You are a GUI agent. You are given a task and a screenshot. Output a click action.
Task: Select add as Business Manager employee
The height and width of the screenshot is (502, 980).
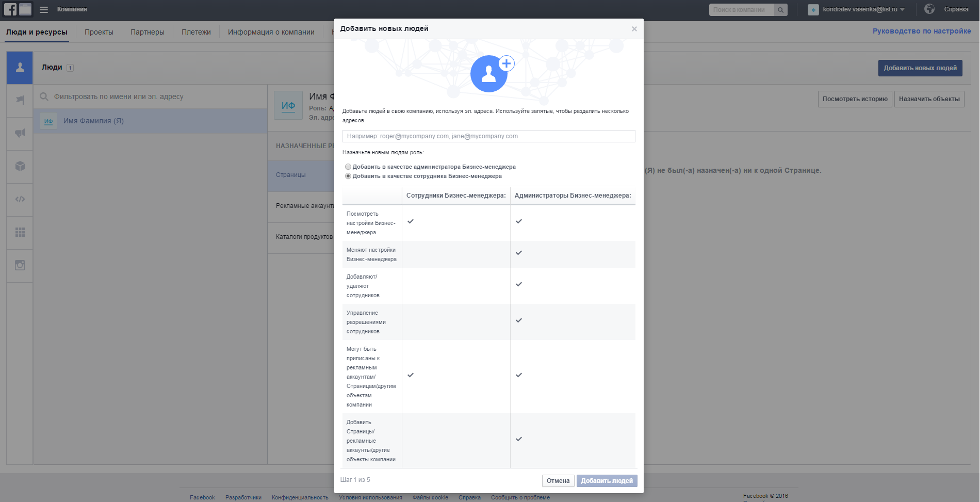point(348,176)
